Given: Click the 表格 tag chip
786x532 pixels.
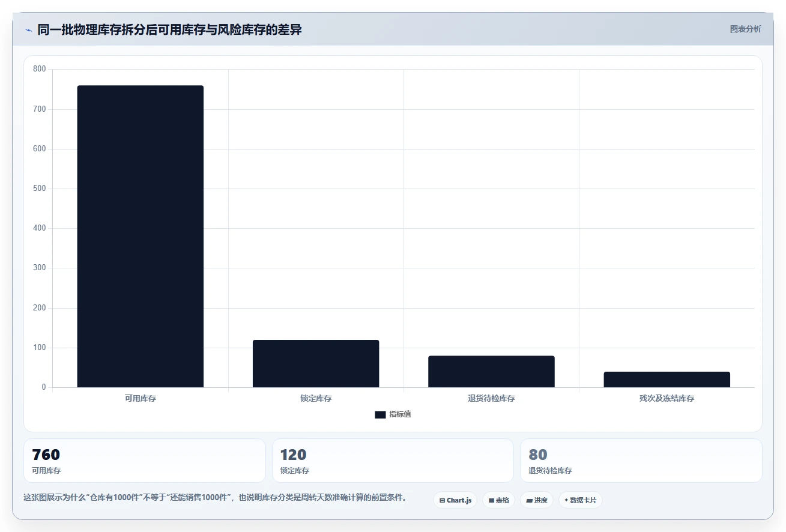Looking at the screenshot, I should tap(498, 500).
